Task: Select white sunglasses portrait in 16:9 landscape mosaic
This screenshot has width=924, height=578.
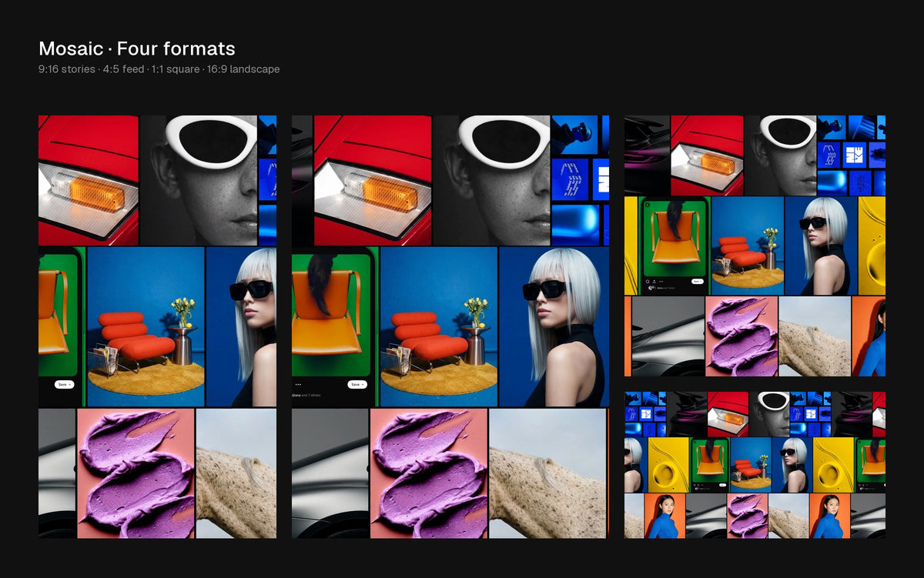Action: 769,413
